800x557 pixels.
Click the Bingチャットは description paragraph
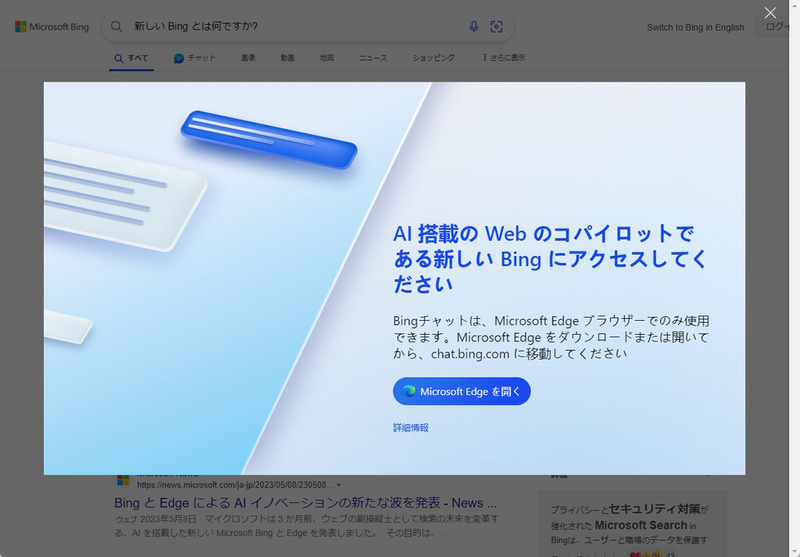pyautogui.click(x=551, y=337)
